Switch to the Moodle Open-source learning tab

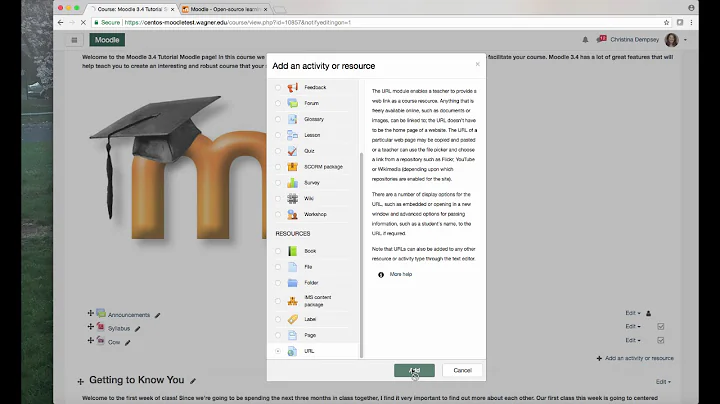coord(225,9)
